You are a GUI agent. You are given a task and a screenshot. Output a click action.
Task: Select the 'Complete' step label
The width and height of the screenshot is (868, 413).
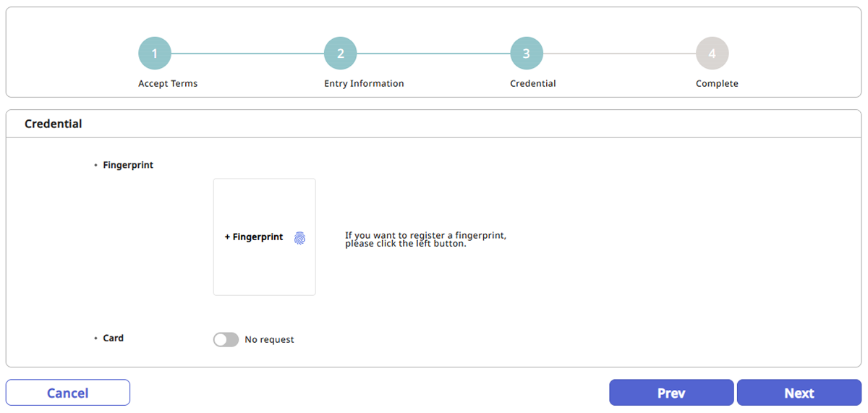[x=717, y=83]
